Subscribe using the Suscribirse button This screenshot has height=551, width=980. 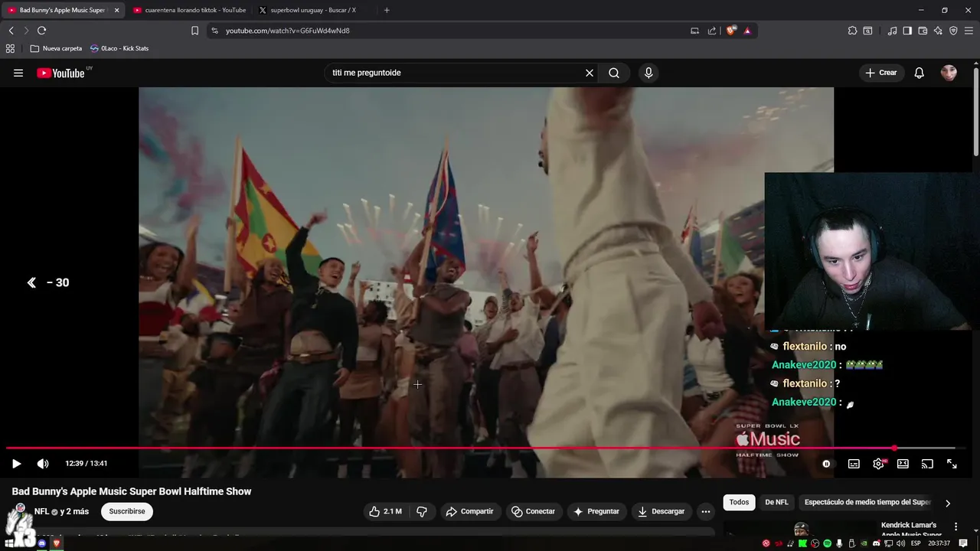[127, 511]
